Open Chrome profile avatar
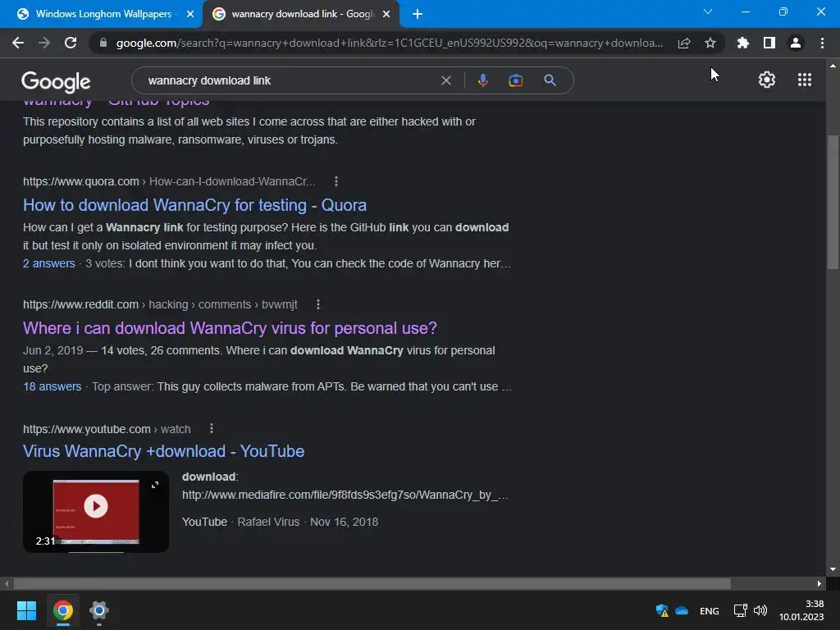 click(796, 43)
